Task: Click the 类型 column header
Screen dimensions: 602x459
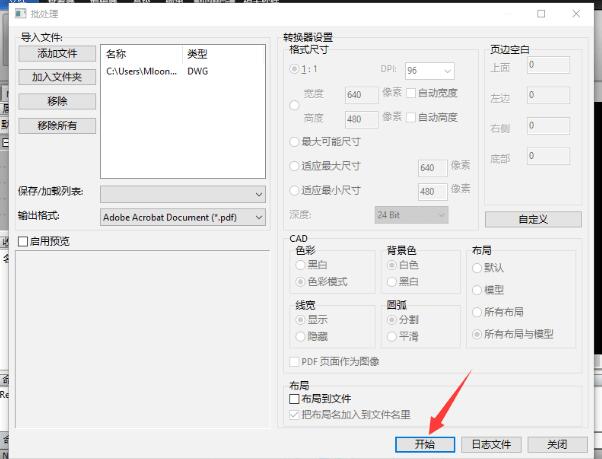Action: click(220, 54)
